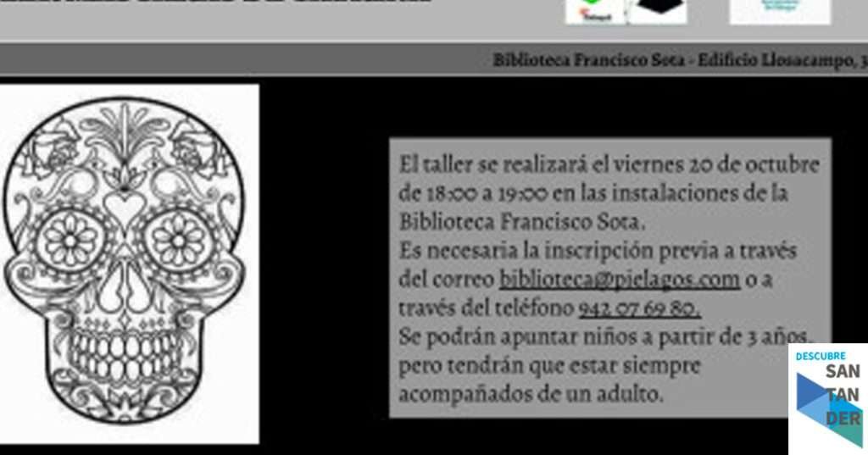Click the line 'de 18:00 a 19:00 en las instalaciones de la'
Image resolution: width=868 pixels, height=455 pixels.
(593, 194)
